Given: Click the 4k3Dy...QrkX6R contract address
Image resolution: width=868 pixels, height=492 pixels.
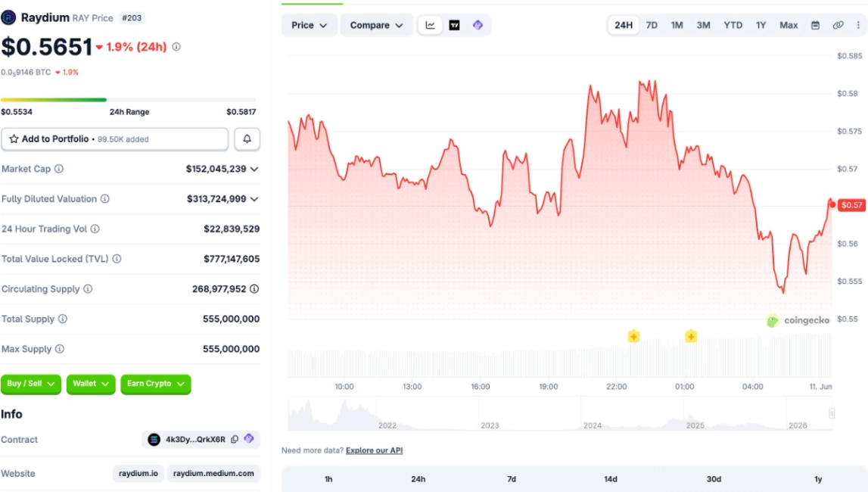Looking at the screenshot, I should [195, 440].
